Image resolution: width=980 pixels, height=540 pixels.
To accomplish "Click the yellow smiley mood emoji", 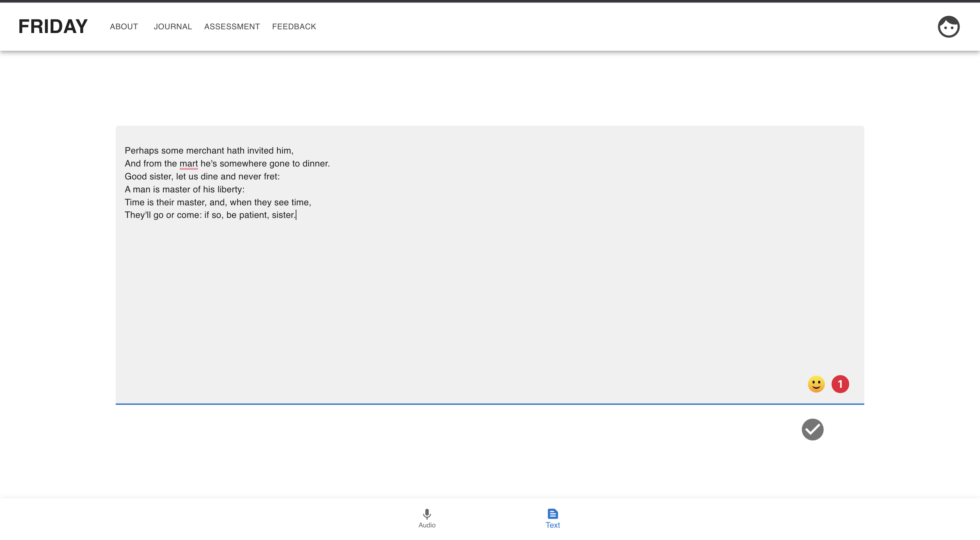I will (816, 384).
